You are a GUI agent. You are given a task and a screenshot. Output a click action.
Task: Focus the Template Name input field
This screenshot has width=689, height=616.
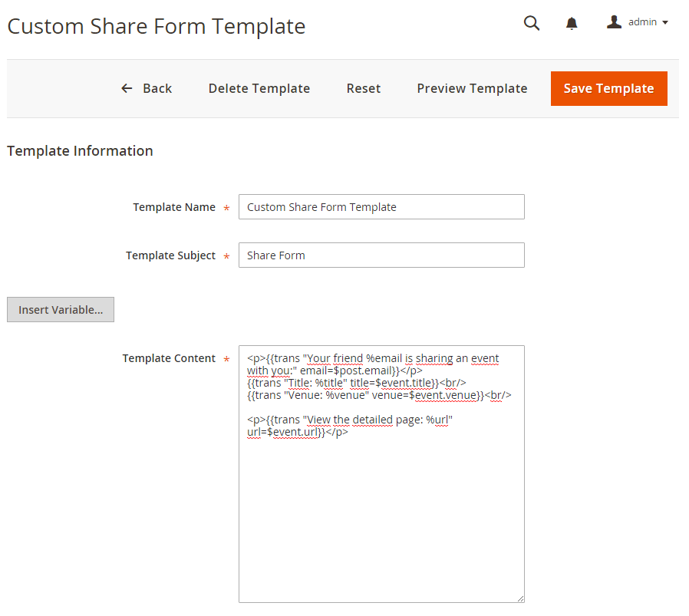(381, 207)
